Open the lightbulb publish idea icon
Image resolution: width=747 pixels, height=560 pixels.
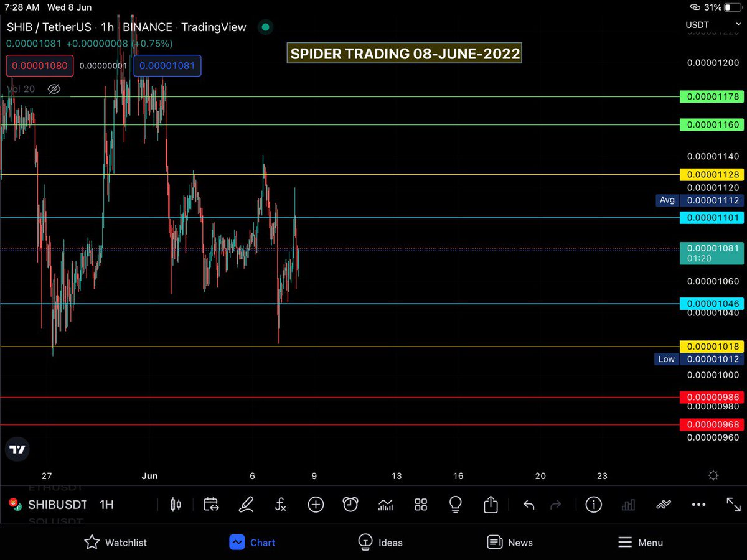[456, 505]
